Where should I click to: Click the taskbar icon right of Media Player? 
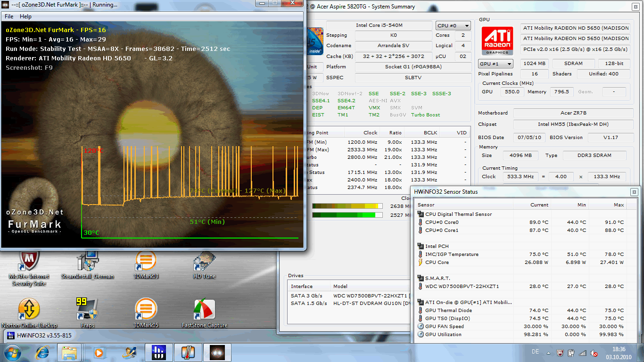point(128,353)
